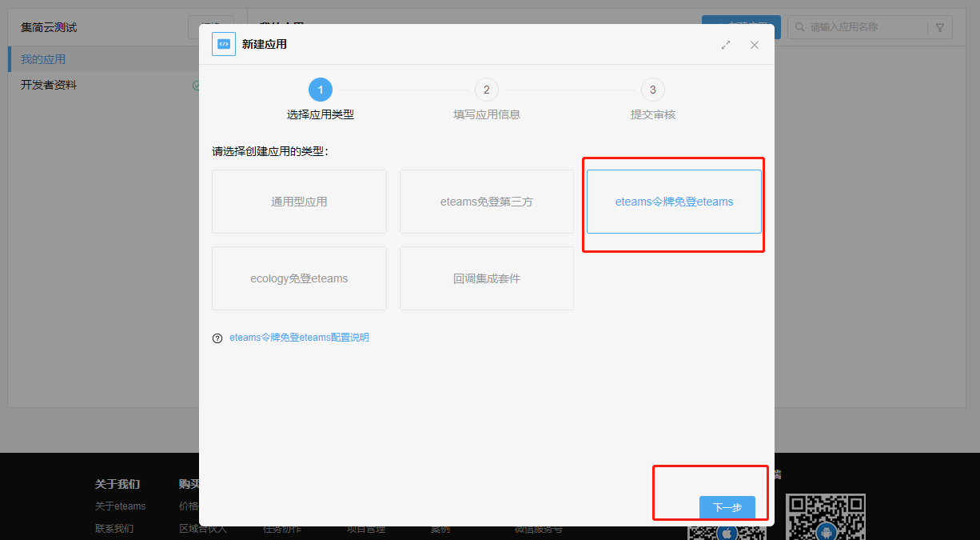Viewport: 980px width, 540px height.
Task: Go to step 3 提交审核
Action: click(652, 90)
